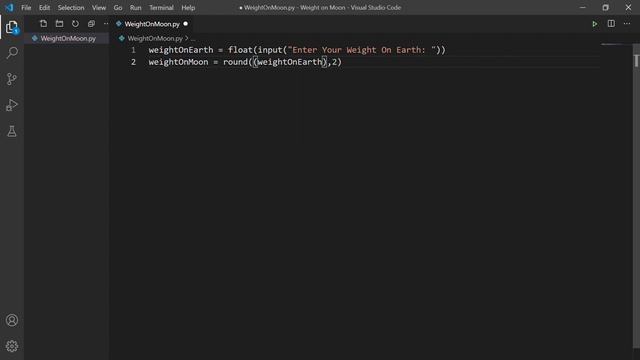The height and width of the screenshot is (360, 640).
Task: Click the VS Code logo icon
Action: click(x=9, y=7)
